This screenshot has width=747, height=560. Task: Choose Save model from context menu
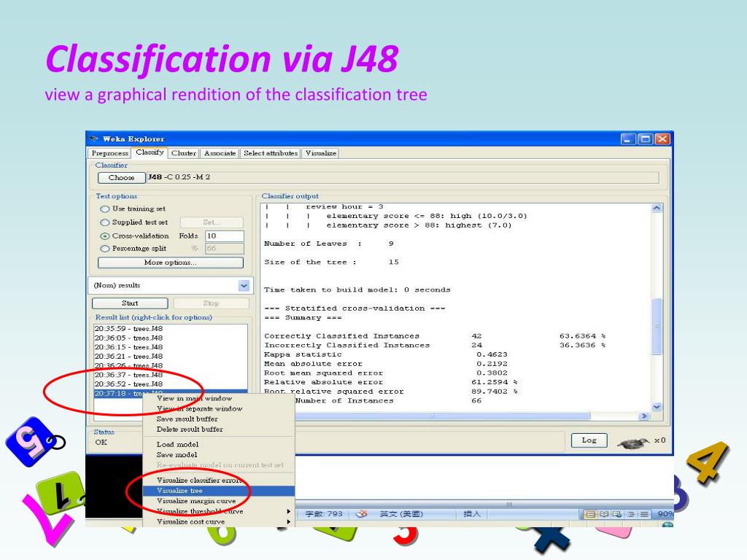pos(219,455)
